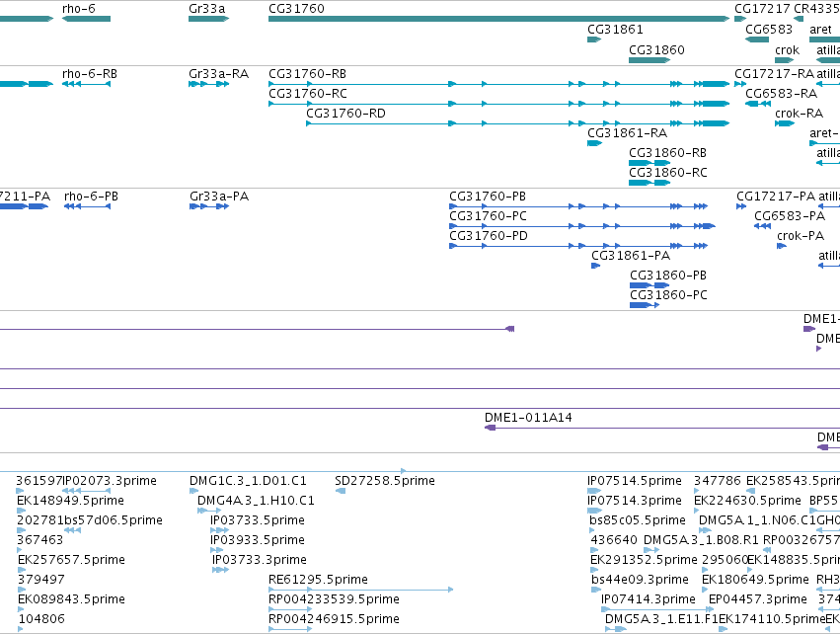Select the CG31860-PB protein feature
840x634 pixels.
[649, 285]
